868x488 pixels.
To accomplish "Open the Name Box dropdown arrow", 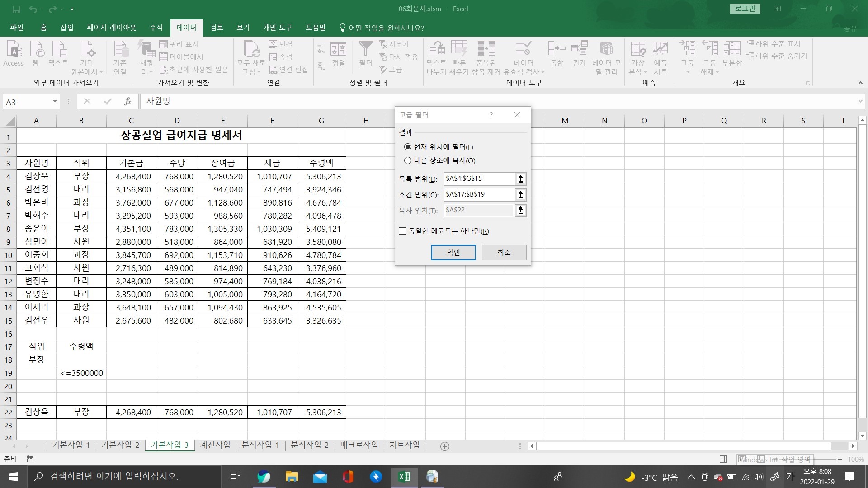I will (55, 102).
